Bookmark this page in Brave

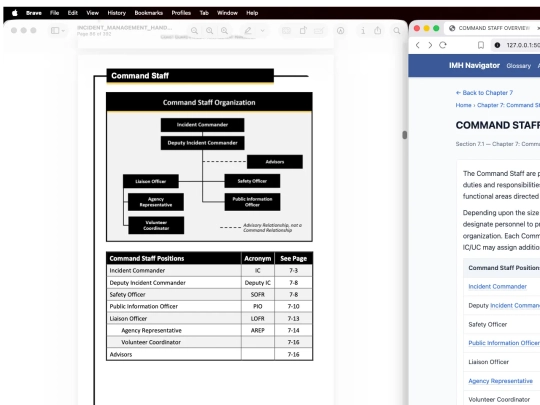[481, 45]
